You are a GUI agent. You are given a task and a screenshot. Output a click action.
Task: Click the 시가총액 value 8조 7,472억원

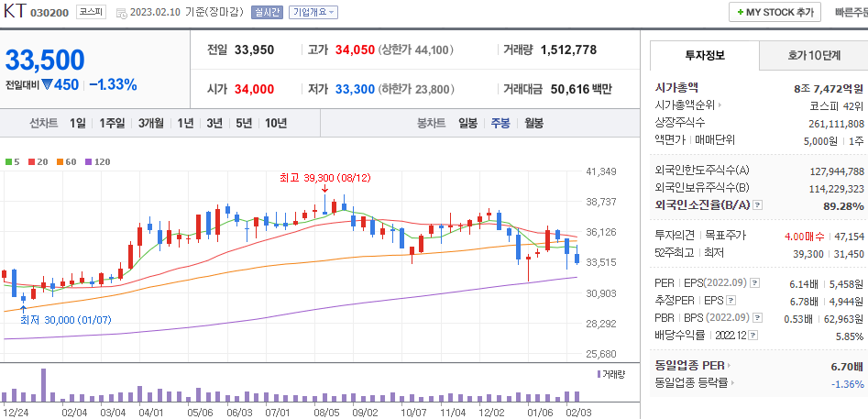(x=829, y=88)
